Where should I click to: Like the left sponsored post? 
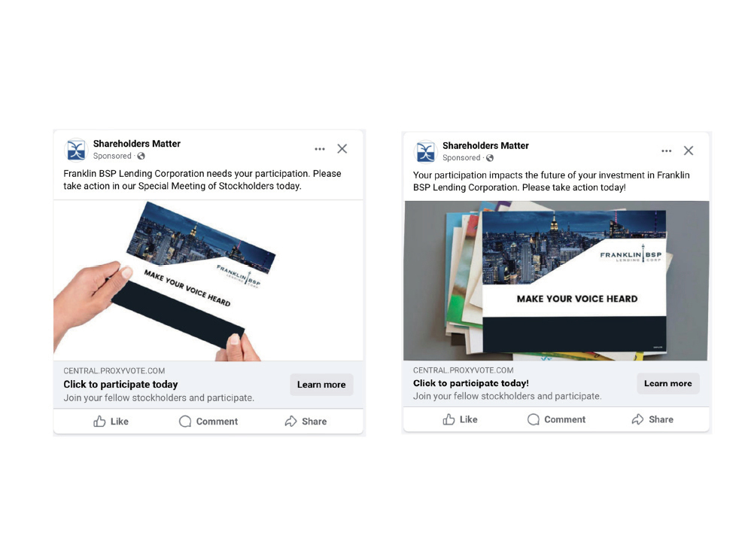pos(111,422)
